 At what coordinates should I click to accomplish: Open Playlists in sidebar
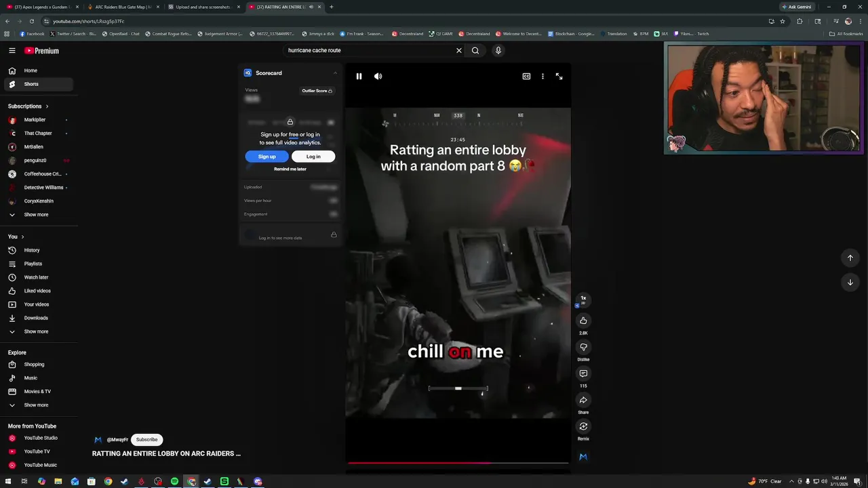[x=39, y=264]
